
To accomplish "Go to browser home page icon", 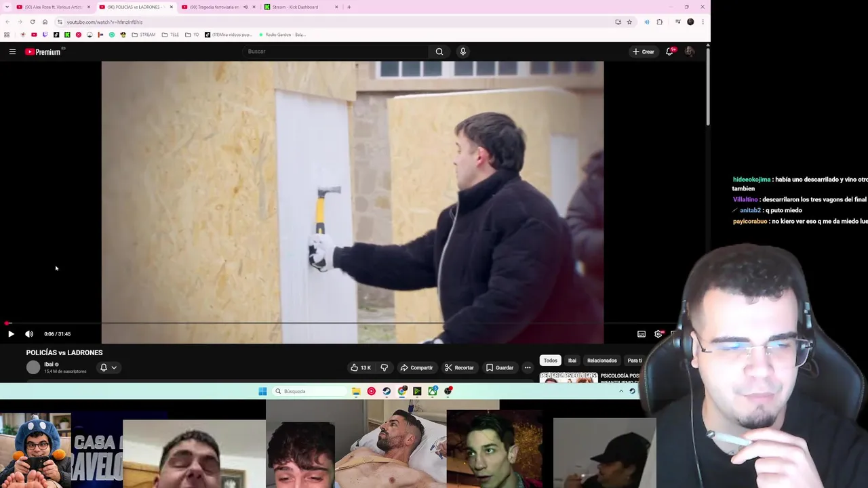I will (x=45, y=22).
